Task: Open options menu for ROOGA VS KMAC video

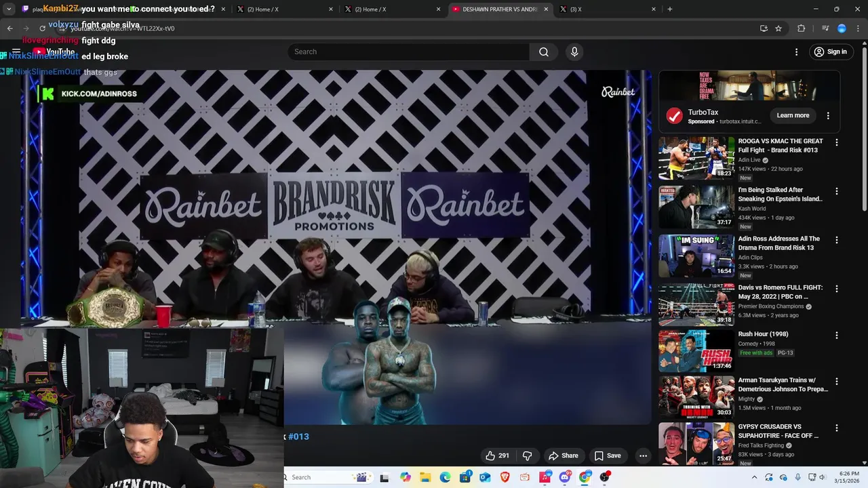Action: coord(837,142)
